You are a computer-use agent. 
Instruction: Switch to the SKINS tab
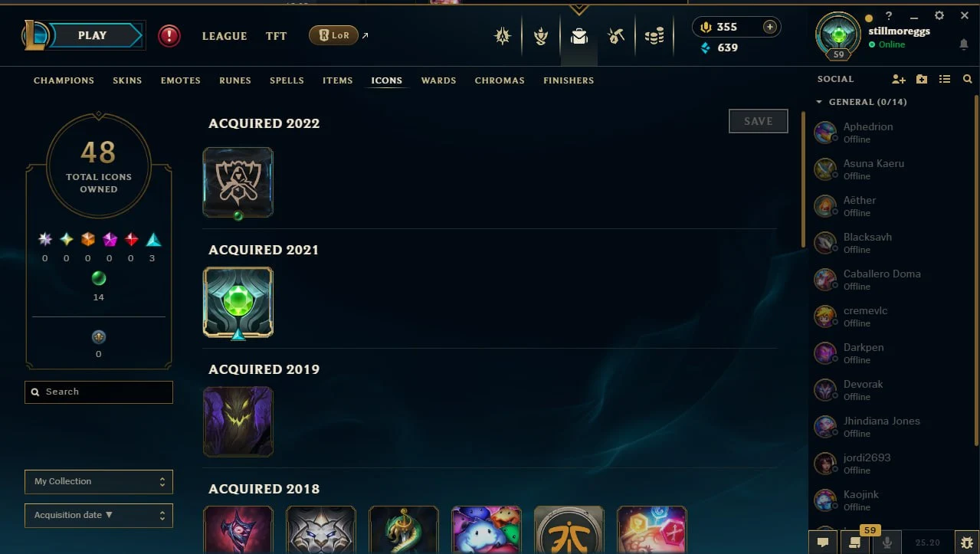coord(127,80)
